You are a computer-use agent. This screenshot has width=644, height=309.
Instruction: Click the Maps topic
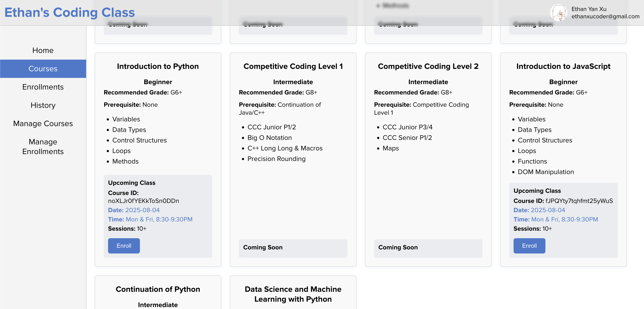pyautogui.click(x=390, y=148)
